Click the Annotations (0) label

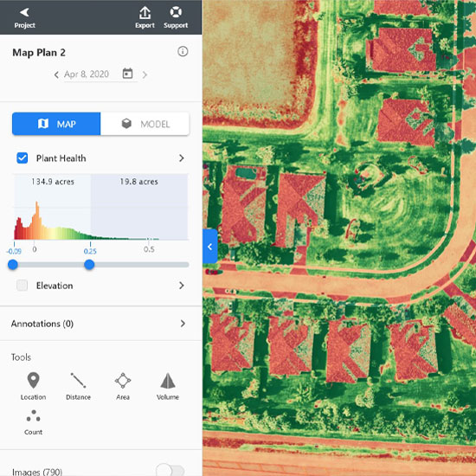click(42, 324)
